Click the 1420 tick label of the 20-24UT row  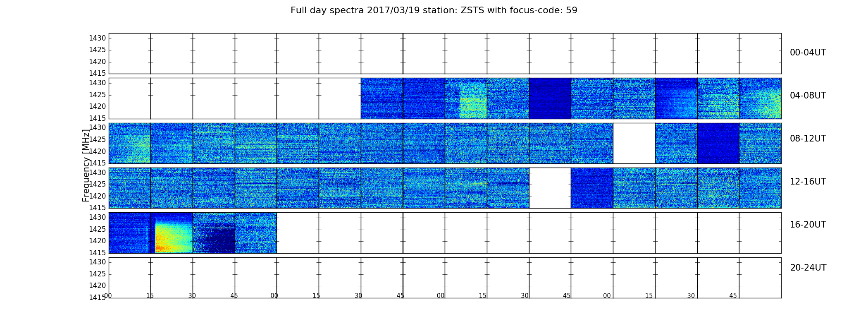point(98,285)
